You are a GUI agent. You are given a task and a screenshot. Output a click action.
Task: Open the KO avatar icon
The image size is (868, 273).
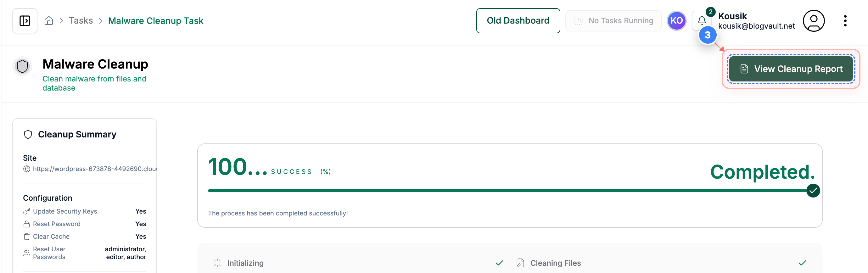676,20
